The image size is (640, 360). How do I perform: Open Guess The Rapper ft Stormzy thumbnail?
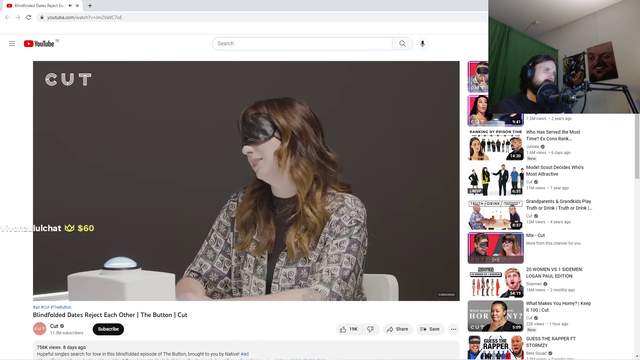(x=496, y=347)
